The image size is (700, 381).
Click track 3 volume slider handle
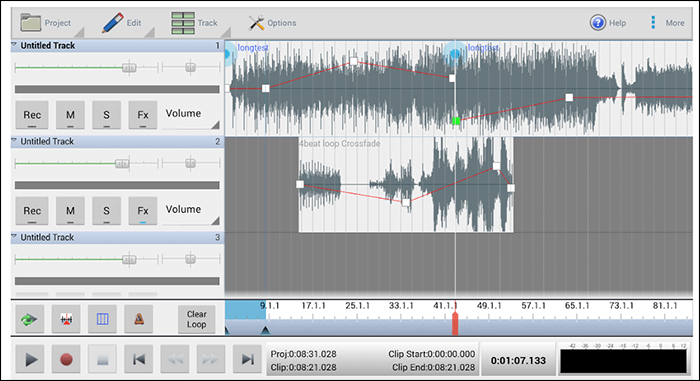tap(129, 259)
